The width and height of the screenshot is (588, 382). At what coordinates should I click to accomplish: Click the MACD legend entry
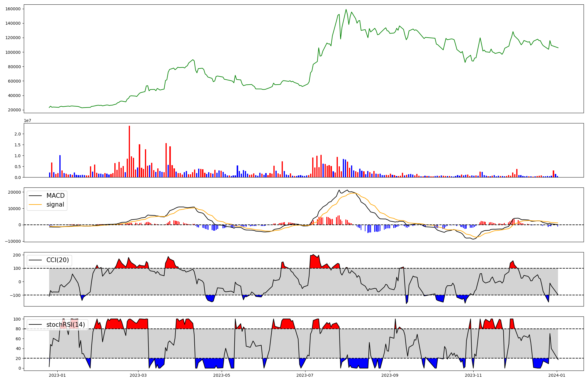(55, 196)
